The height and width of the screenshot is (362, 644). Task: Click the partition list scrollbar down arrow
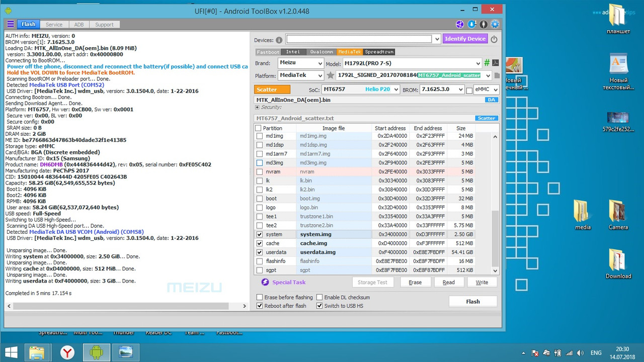coord(495,270)
